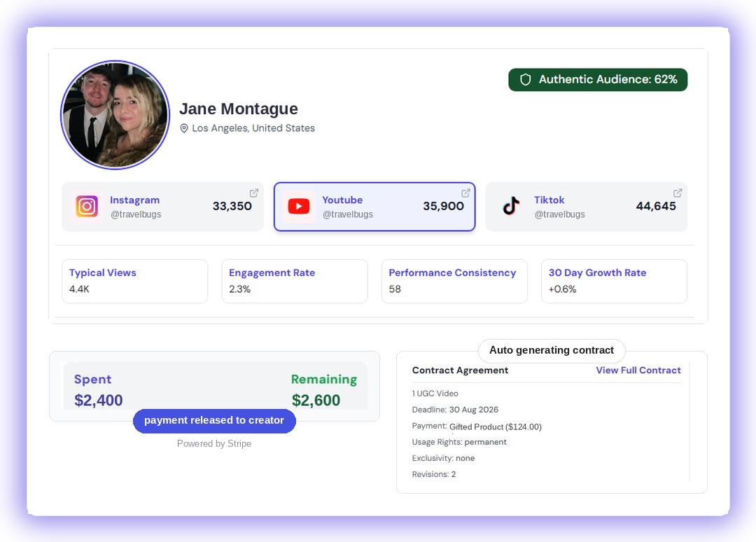Click the TikTok logo icon

click(511, 206)
